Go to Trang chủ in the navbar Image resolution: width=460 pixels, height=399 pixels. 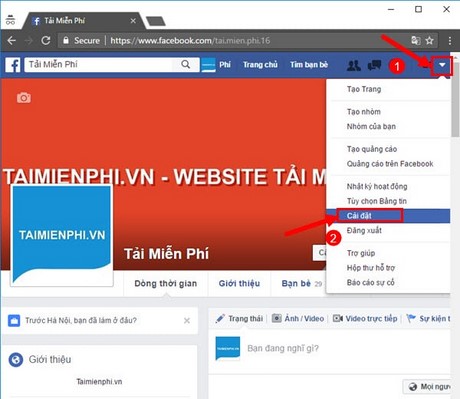tap(260, 65)
